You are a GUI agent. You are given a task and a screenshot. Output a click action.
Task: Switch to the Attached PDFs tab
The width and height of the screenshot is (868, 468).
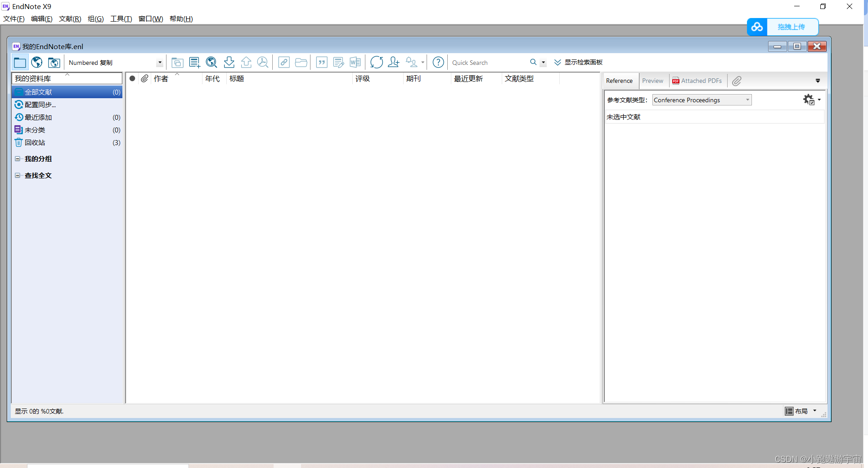pos(697,81)
